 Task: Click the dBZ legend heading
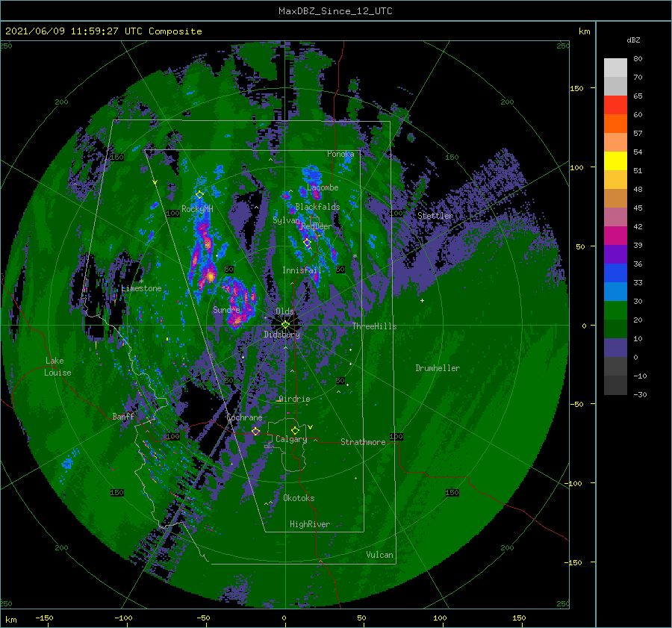click(633, 40)
